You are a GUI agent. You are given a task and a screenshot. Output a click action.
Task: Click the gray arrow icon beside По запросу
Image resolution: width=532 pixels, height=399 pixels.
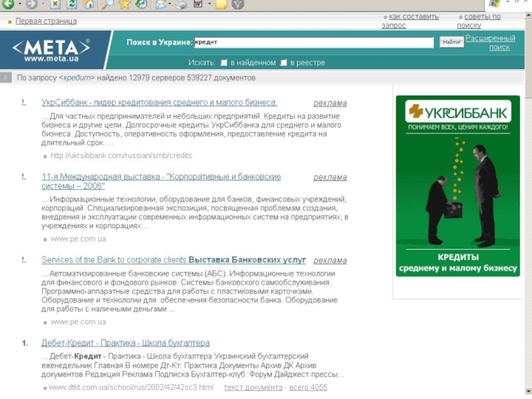(6, 78)
